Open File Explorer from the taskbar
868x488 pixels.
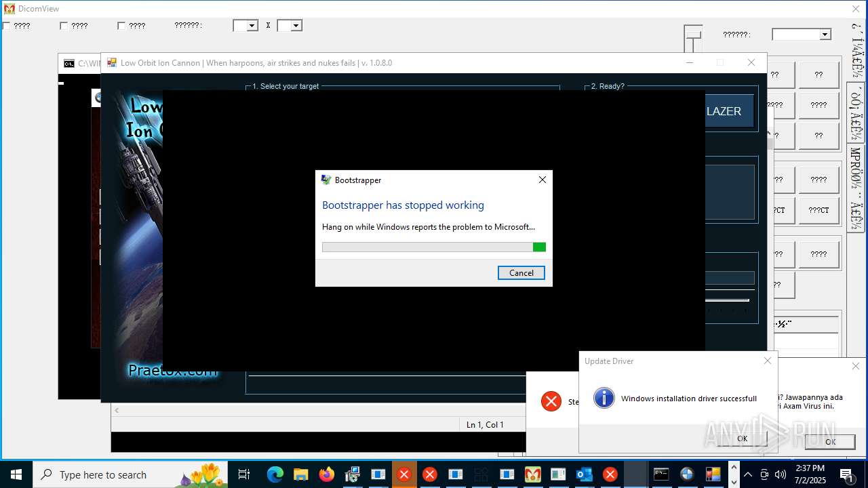[x=301, y=474]
